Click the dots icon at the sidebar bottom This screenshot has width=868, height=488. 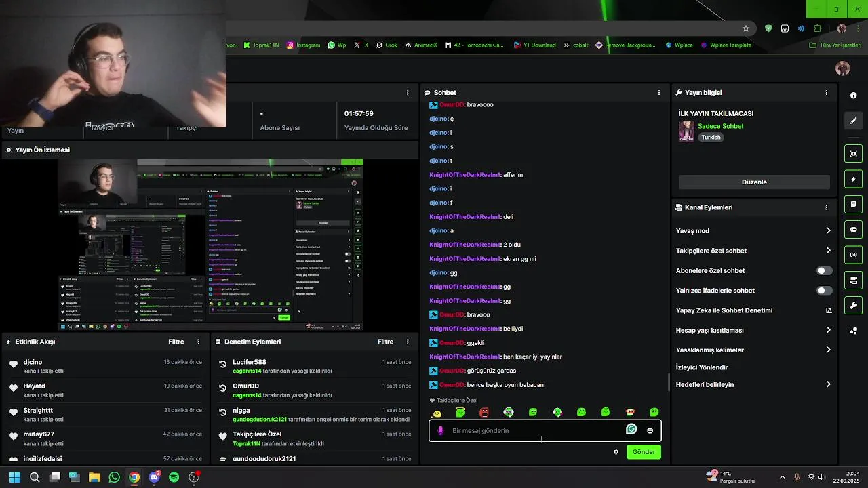853,331
